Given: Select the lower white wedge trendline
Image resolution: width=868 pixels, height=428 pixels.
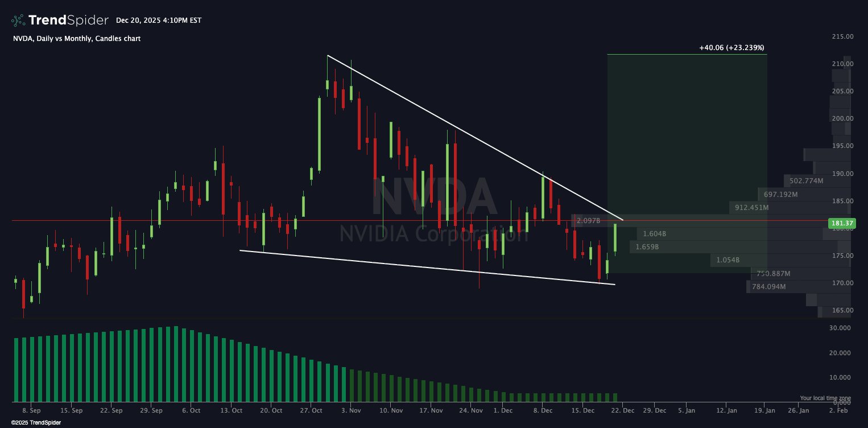Looking at the screenshot, I should pos(428,267).
